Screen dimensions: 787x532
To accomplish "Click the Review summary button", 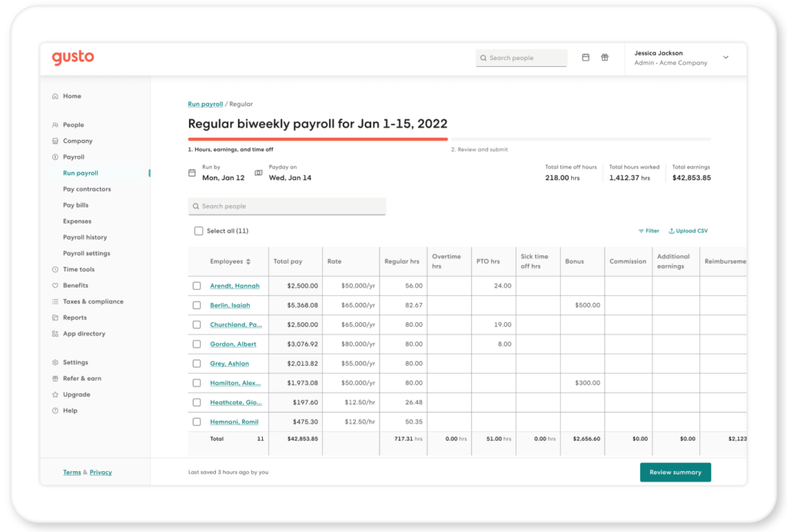I will tap(675, 472).
